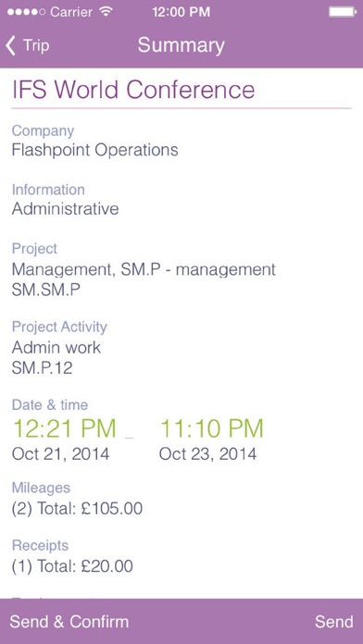Tap the 11:10 PM end time

(x=211, y=428)
